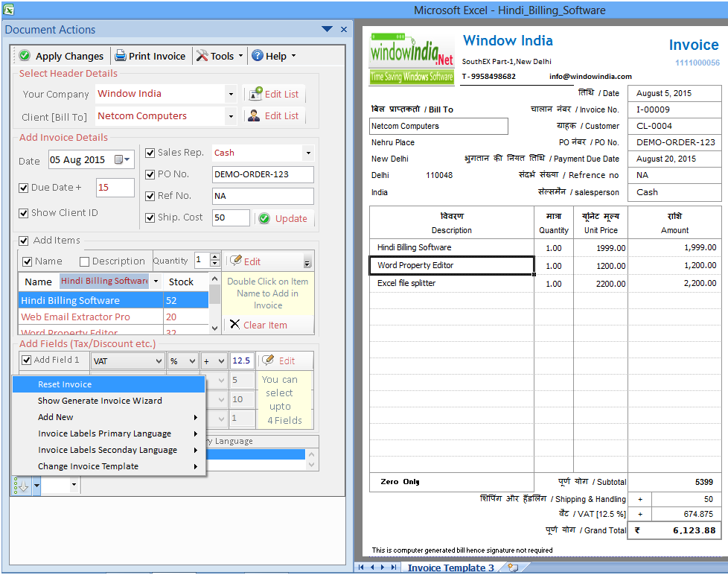Edit the Client Bill To list
Screen dimensions: 728x575
coord(275,115)
